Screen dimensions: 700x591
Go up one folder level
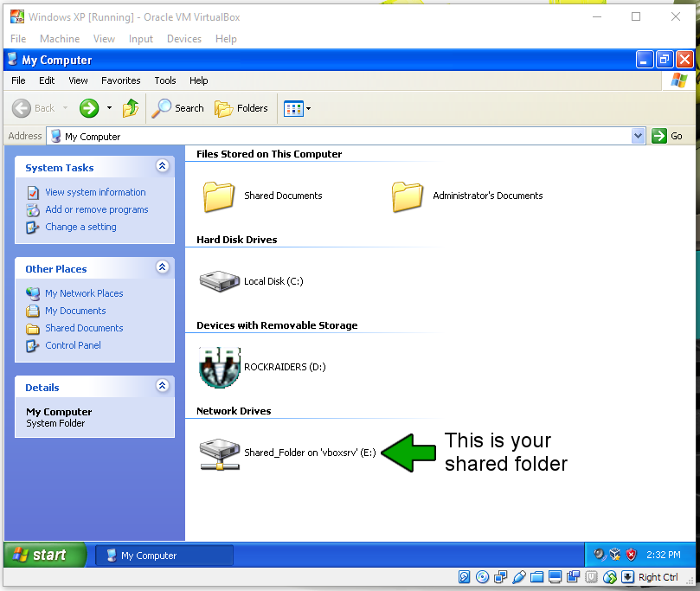pos(131,108)
